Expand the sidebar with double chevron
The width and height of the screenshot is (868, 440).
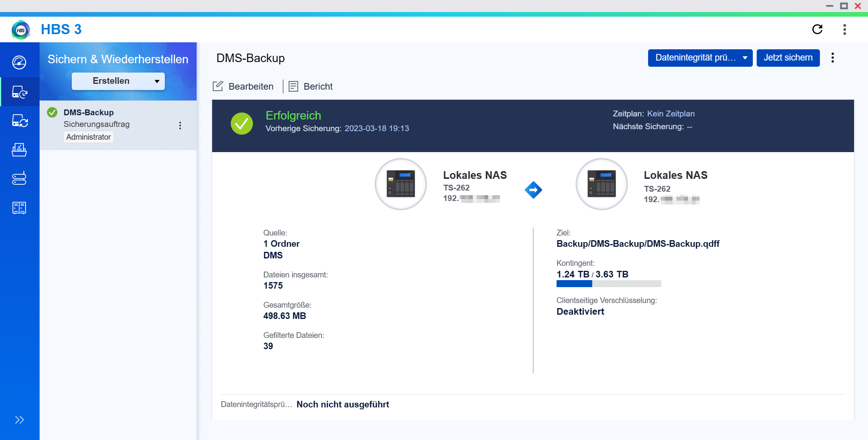tap(19, 420)
